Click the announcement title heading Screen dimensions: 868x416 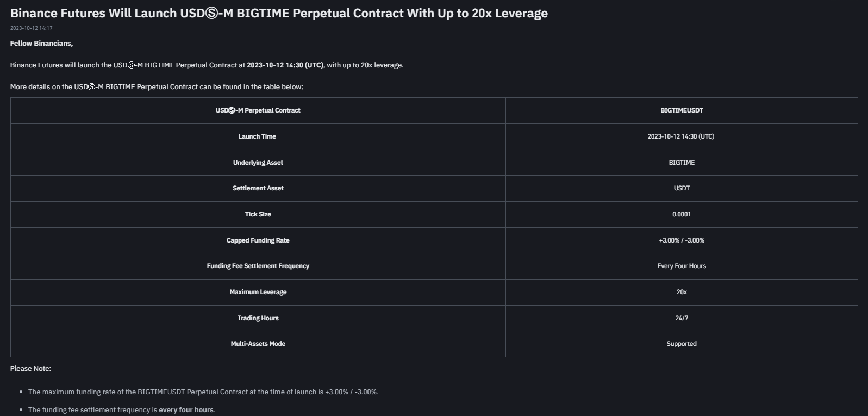(x=279, y=13)
